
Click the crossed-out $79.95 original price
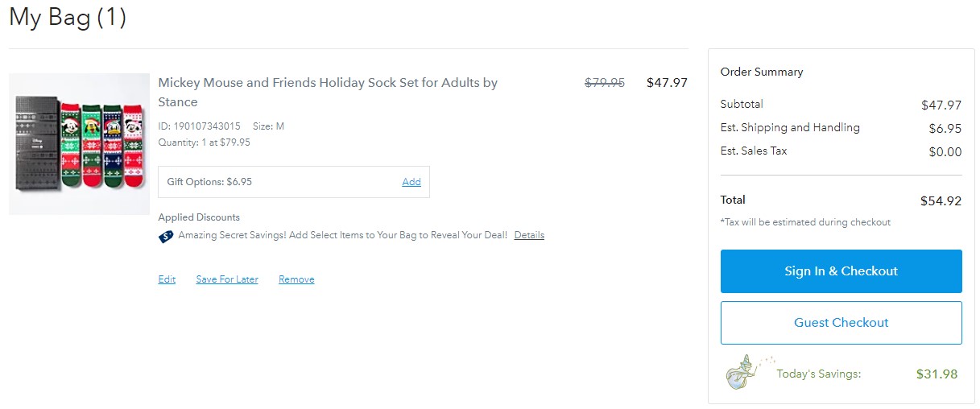604,82
